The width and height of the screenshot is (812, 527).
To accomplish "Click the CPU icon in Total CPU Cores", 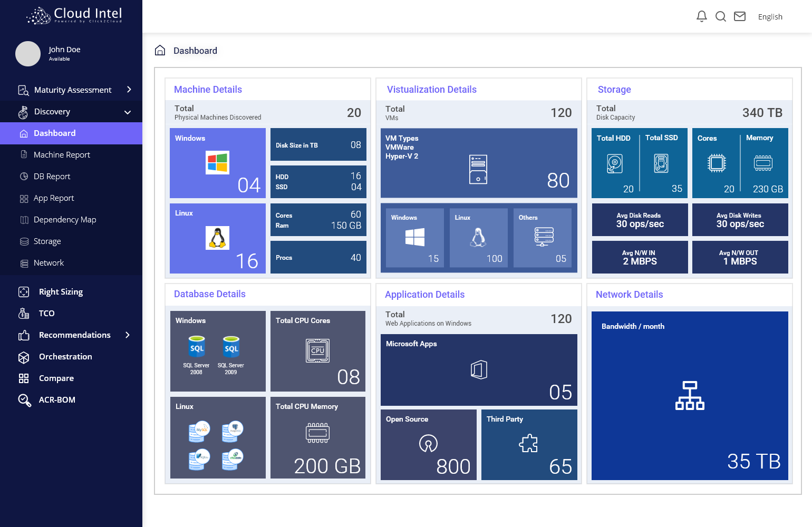I will click(318, 350).
